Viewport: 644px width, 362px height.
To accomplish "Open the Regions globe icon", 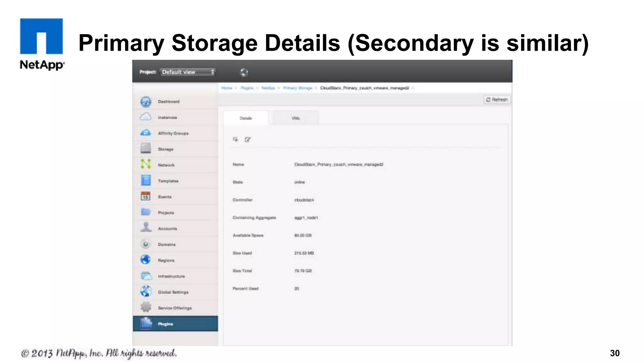I will coord(146,260).
